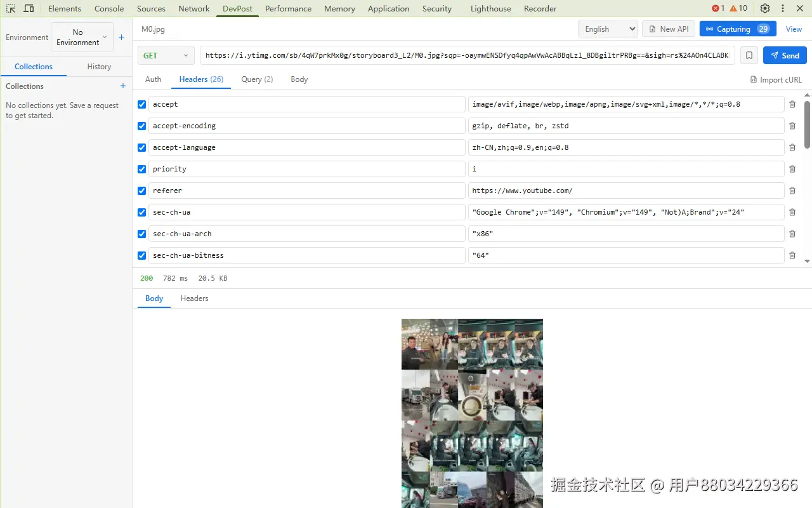Show the response Body tab

point(154,298)
